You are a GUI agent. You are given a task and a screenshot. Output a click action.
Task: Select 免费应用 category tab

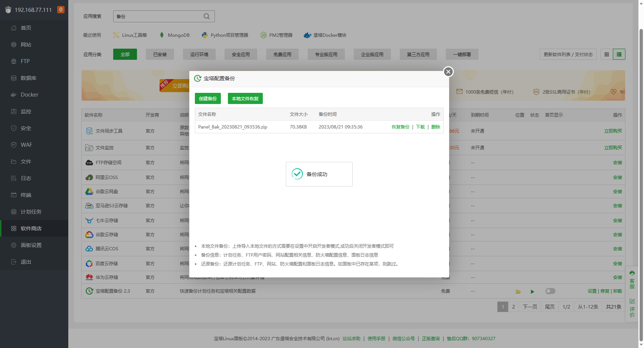point(282,54)
